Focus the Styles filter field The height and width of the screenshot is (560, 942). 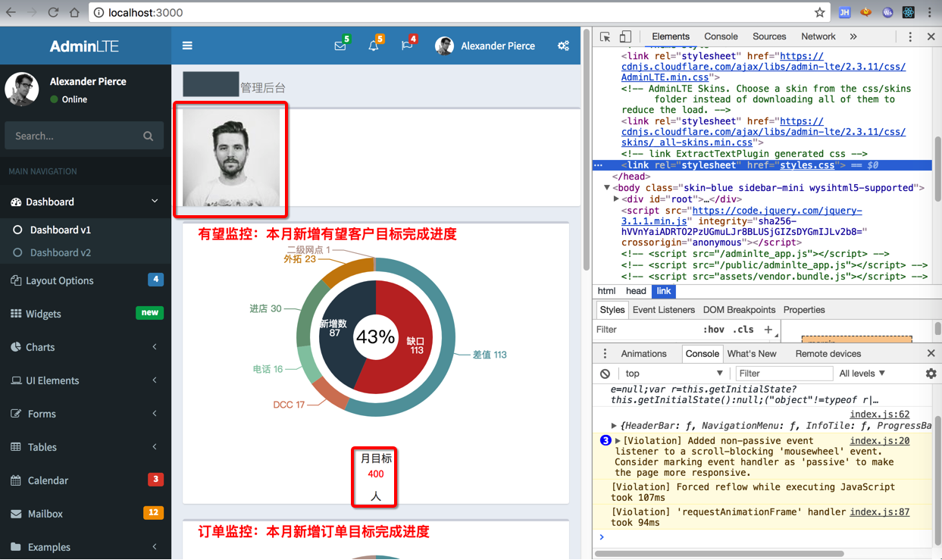(646, 330)
